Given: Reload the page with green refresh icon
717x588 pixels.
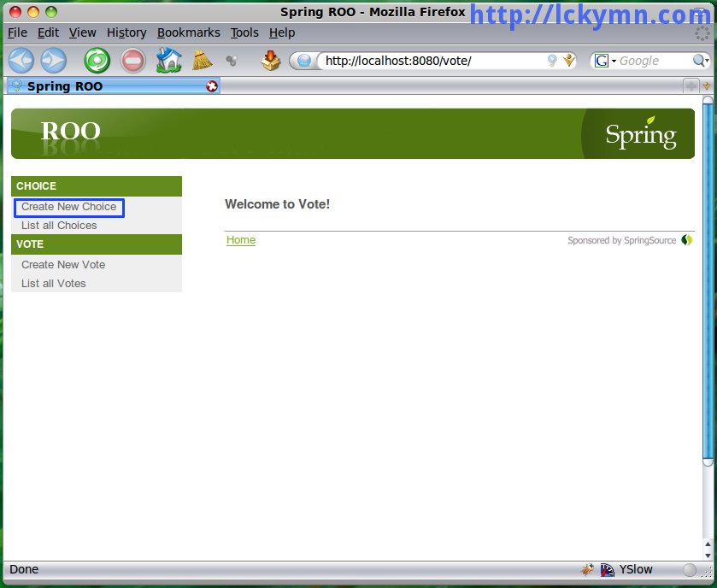Looking at the screenshot, I should [x=97, y=61].
